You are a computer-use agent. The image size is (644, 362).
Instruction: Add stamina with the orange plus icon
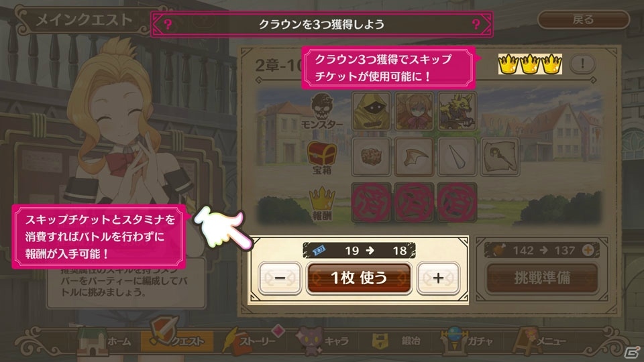pos(588,250)
